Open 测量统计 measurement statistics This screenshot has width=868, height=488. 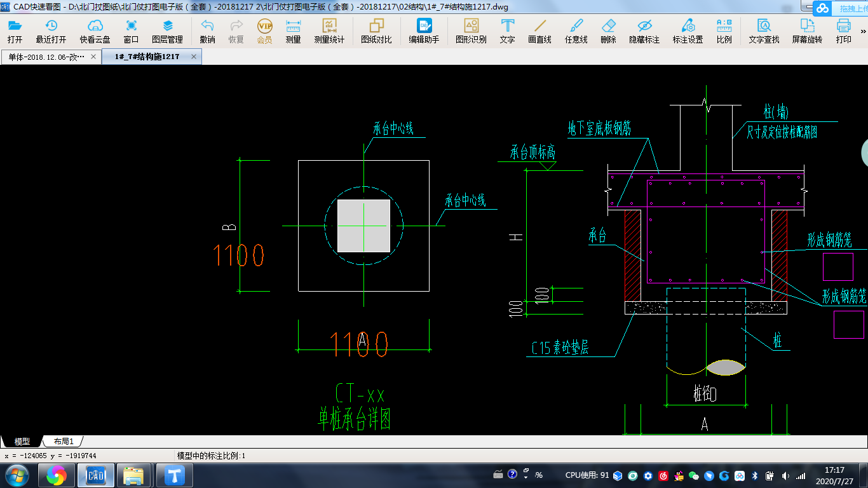(x=329, y=30)
